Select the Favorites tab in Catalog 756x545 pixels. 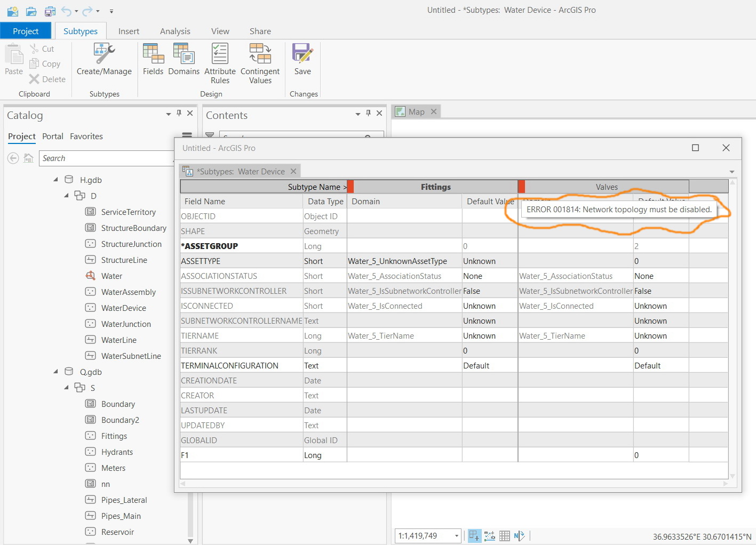click(86, 137)
